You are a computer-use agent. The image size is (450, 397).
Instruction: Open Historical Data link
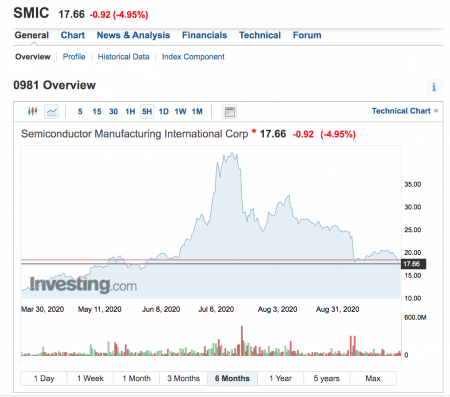coord(123,57)
